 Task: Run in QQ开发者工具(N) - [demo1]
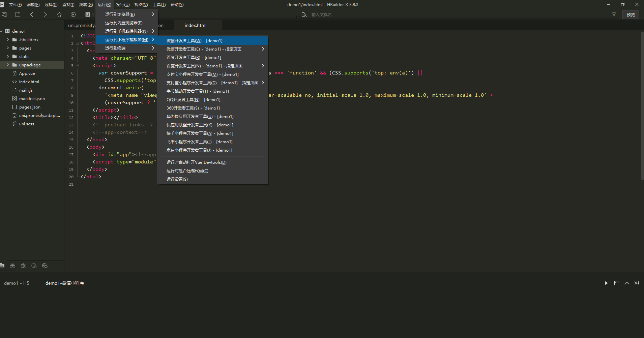pyautogui.click(x=212, y=99)
